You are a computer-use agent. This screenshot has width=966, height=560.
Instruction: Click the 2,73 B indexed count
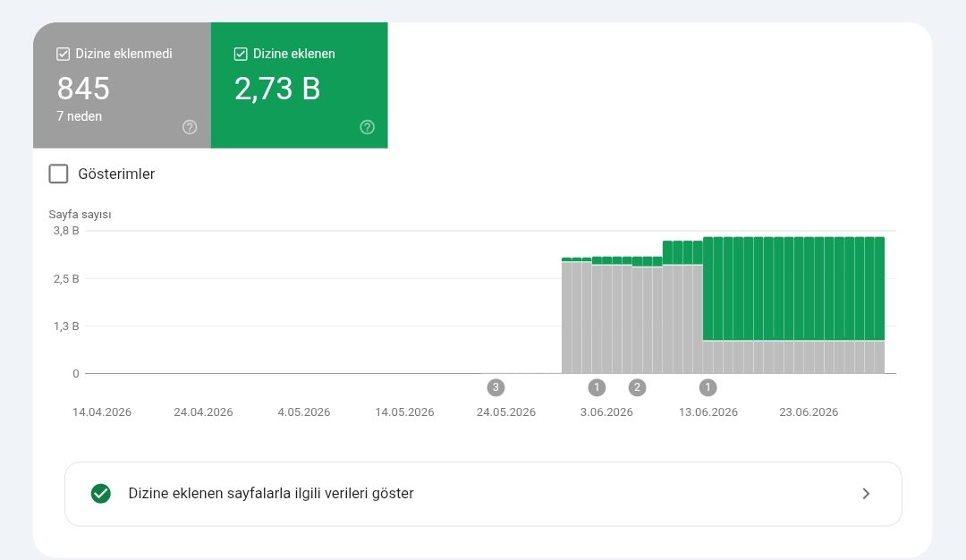[277, 89]
